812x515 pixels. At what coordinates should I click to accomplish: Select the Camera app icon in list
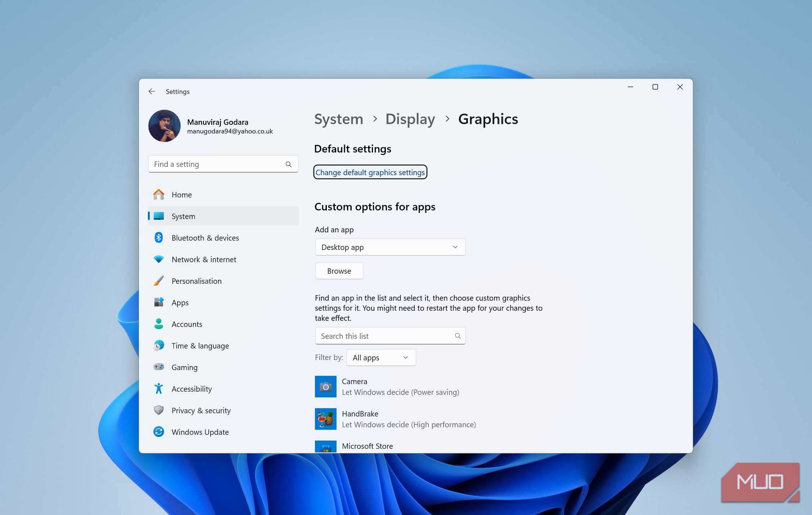click(x=325, y=387)
